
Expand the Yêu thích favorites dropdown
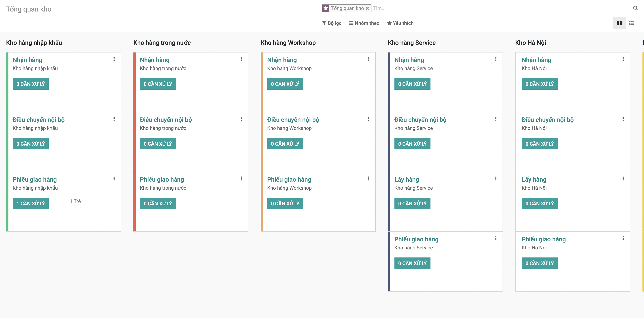(400, 23)
